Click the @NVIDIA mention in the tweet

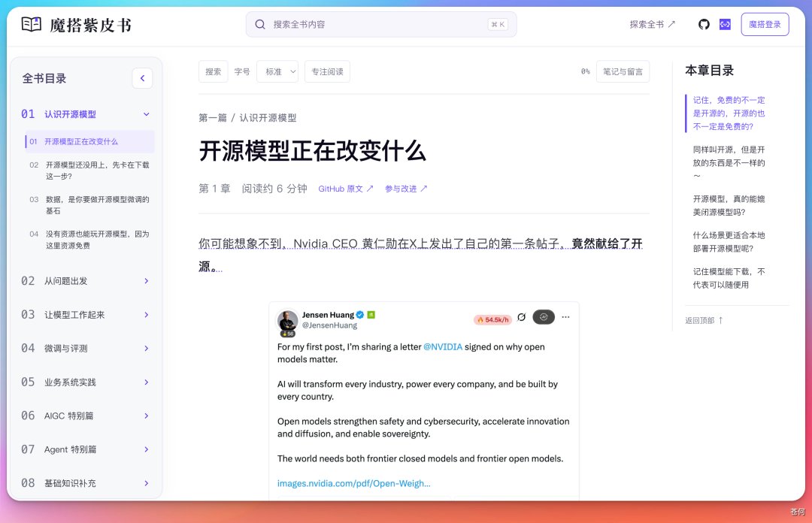[443, 347]
